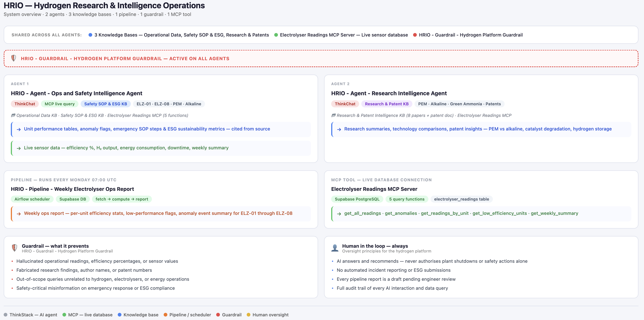Click the yellow legend dot for 'Human oversight'
644x320 pixels.
(x=249, y=315)
